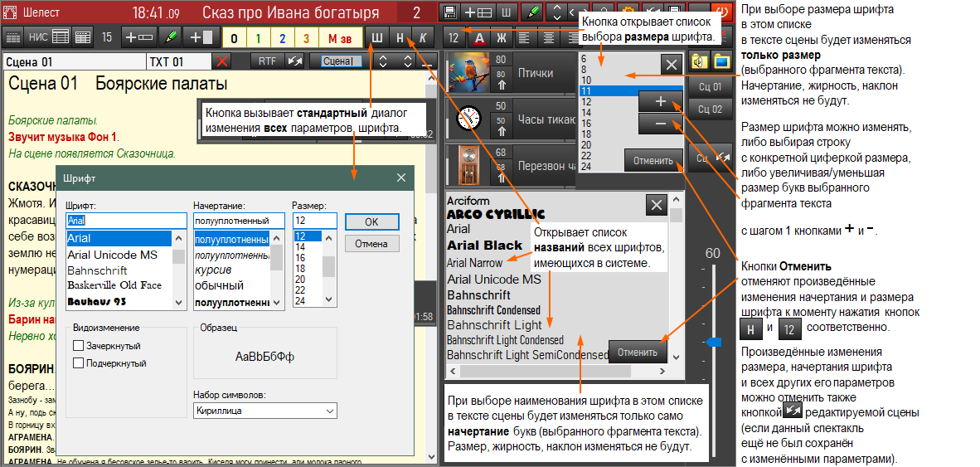This screenshot has width=980, height=467.
Task: Select the М зв tab
Action: 339,38
